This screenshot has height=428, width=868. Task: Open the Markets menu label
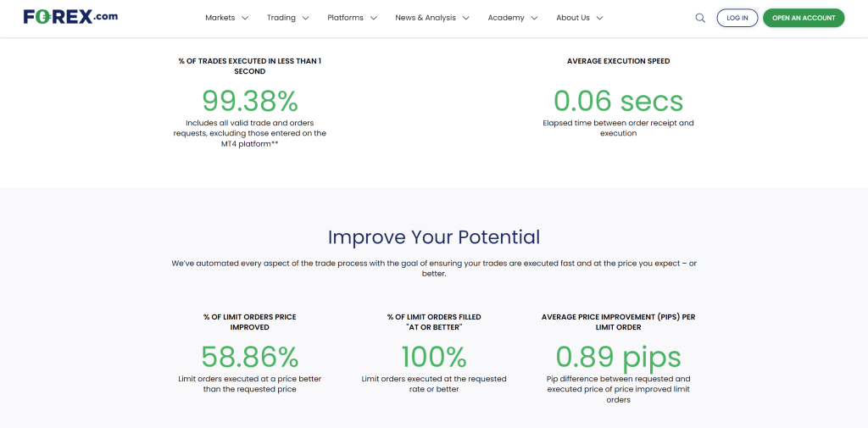(x=220, y=18)
